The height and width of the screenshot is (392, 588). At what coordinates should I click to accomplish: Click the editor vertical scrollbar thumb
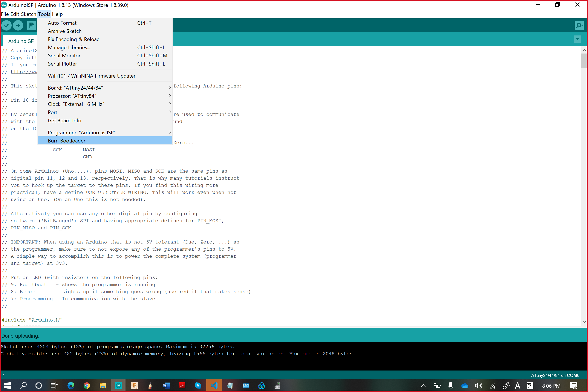tap(583, 61)
